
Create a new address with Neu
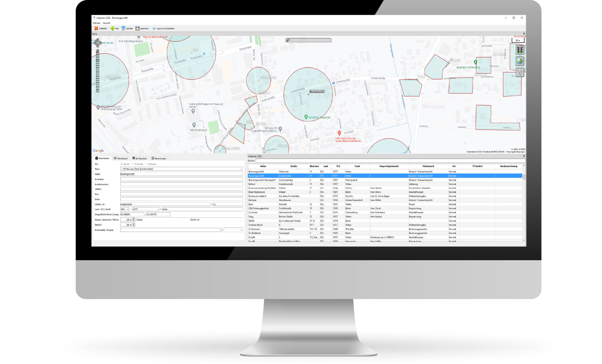tap(115, 29)
